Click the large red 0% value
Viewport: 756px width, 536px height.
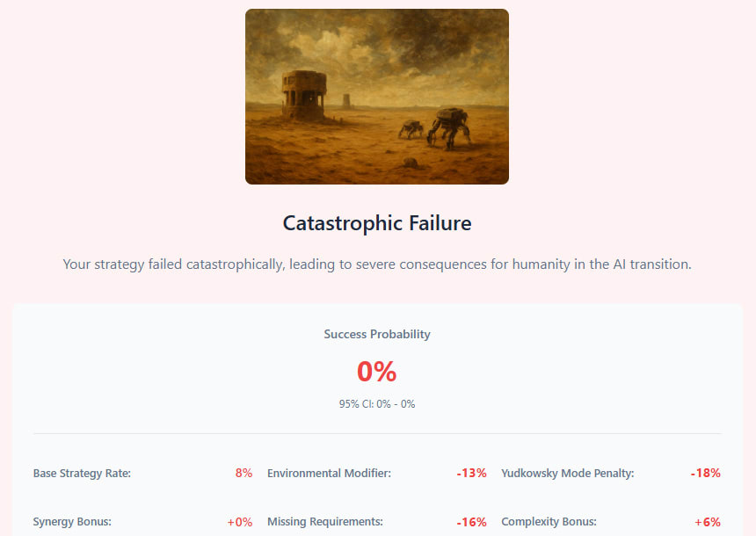click(376, 372)
